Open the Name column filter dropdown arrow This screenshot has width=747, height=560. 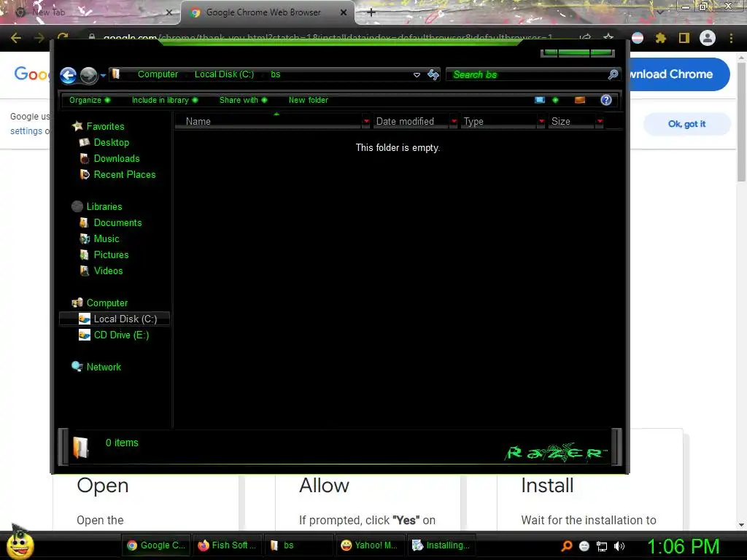[366, 122]
